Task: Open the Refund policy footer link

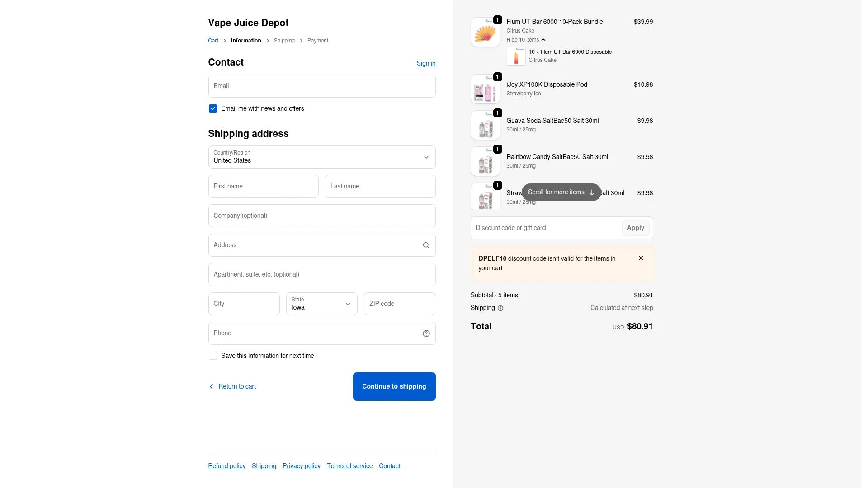Action: point(226,466)
